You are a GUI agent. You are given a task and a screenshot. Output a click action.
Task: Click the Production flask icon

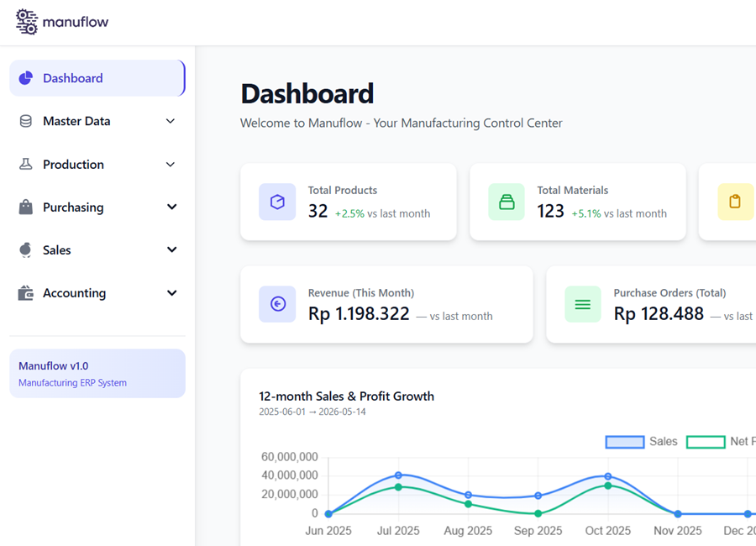(25, 165)
